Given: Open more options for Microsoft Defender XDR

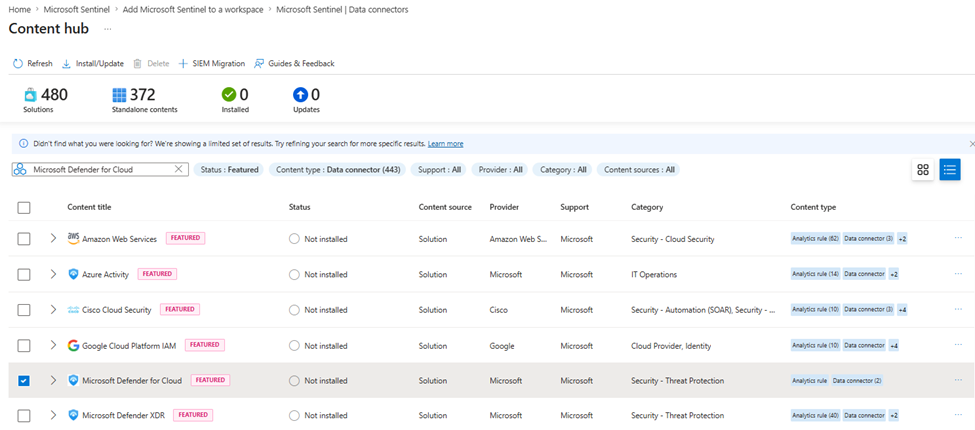Looking at the screenshot, I should (x=958, y=415).
